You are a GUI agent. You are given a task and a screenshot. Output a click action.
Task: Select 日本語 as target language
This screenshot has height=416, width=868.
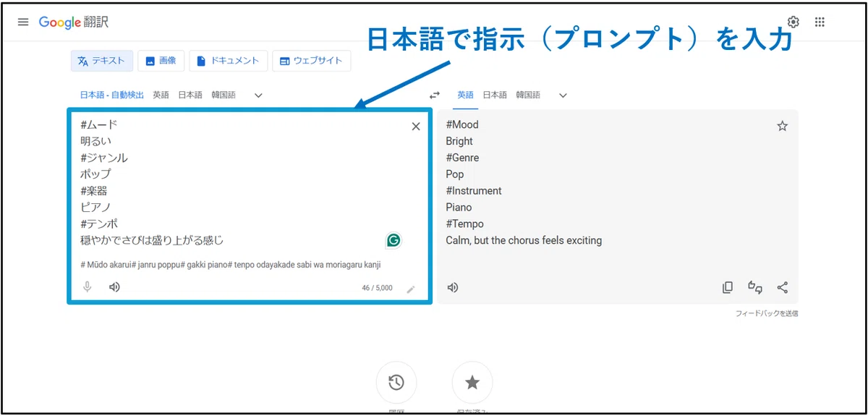pos(495,95)
